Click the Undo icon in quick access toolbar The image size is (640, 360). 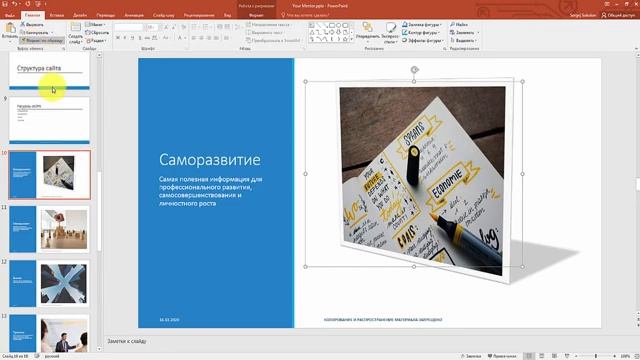15,4
